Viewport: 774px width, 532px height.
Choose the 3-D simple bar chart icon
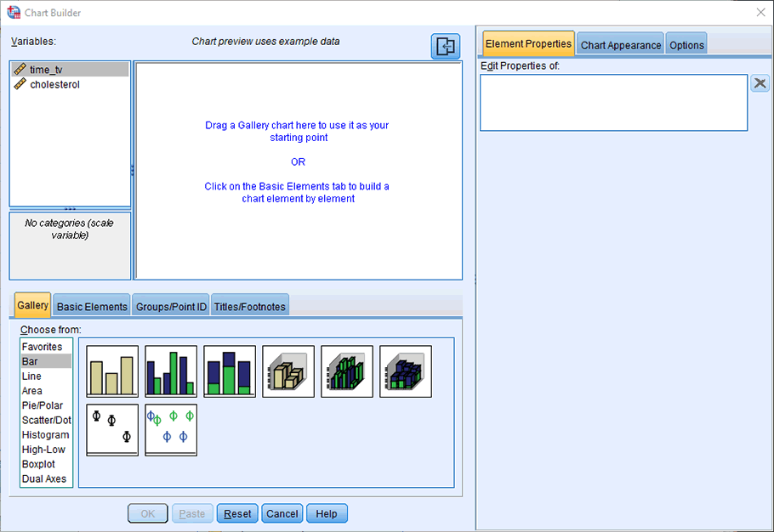[287, 371]
